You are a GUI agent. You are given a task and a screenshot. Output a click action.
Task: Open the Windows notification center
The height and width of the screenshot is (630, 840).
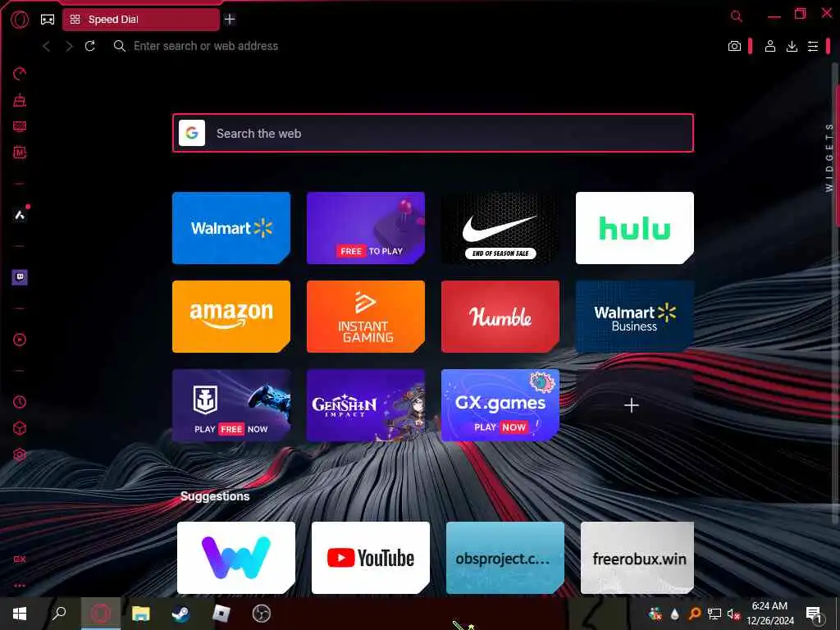(814, 614)
